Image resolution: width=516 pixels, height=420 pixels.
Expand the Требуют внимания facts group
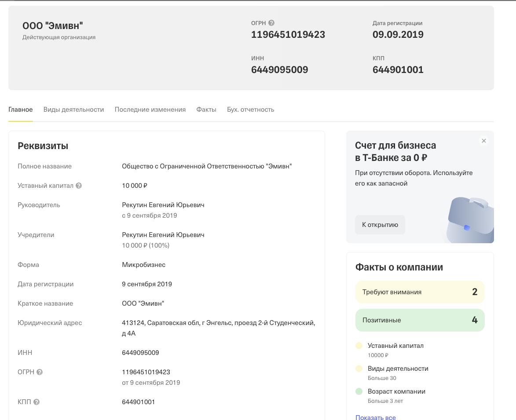click(420, 292)
